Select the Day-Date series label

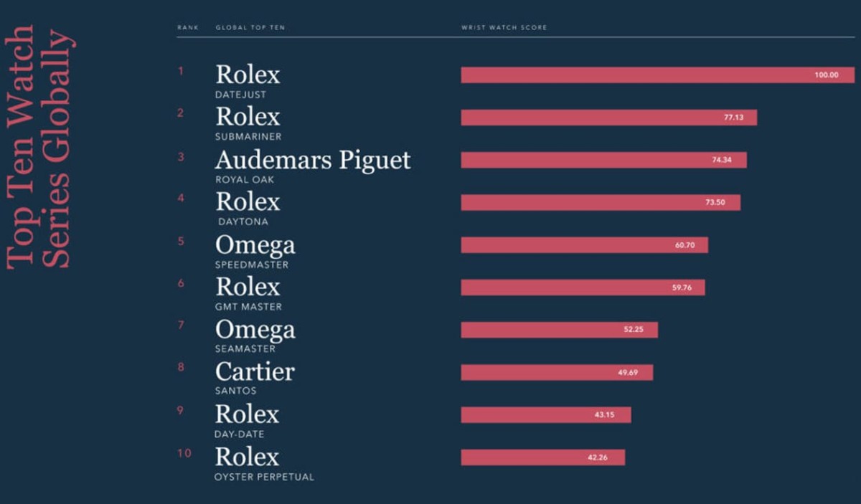240,434
